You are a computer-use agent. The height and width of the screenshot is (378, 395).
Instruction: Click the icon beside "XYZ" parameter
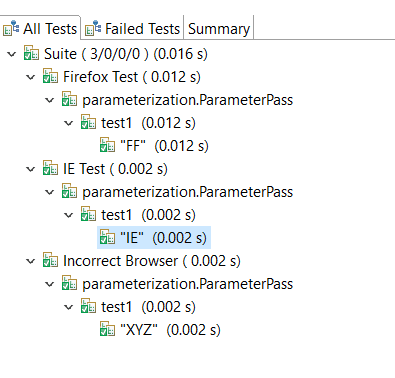click(108, 329)
